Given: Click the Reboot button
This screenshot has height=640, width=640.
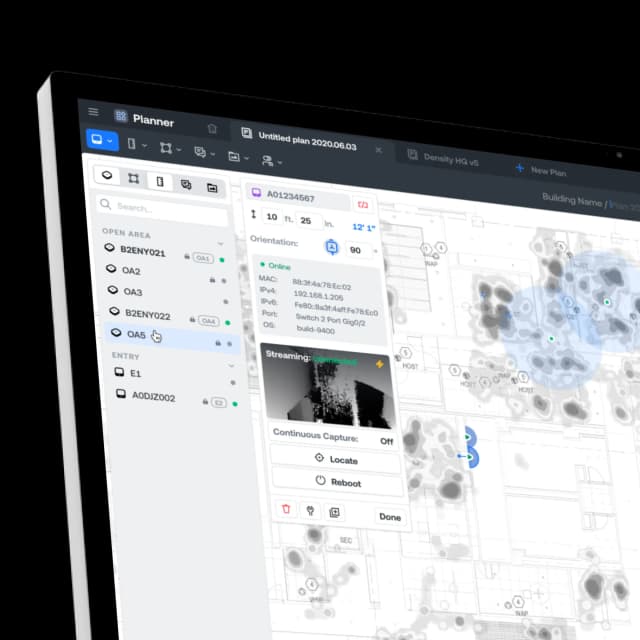Looking at the screenshot, I should 338,482.
